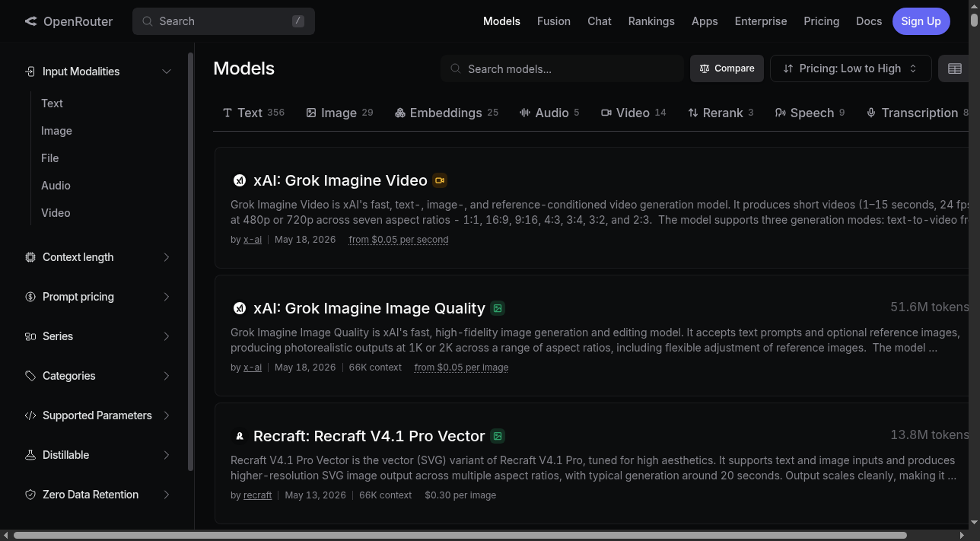The image size is (980, 541).
Task: Click the Supported Parameters code icon
Action: (x=30, y=415)
